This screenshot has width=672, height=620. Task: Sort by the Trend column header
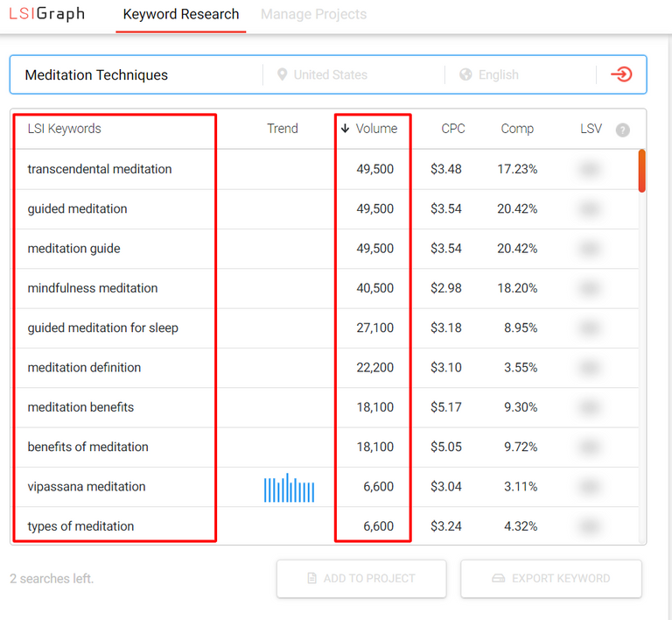tap(283, 129)
